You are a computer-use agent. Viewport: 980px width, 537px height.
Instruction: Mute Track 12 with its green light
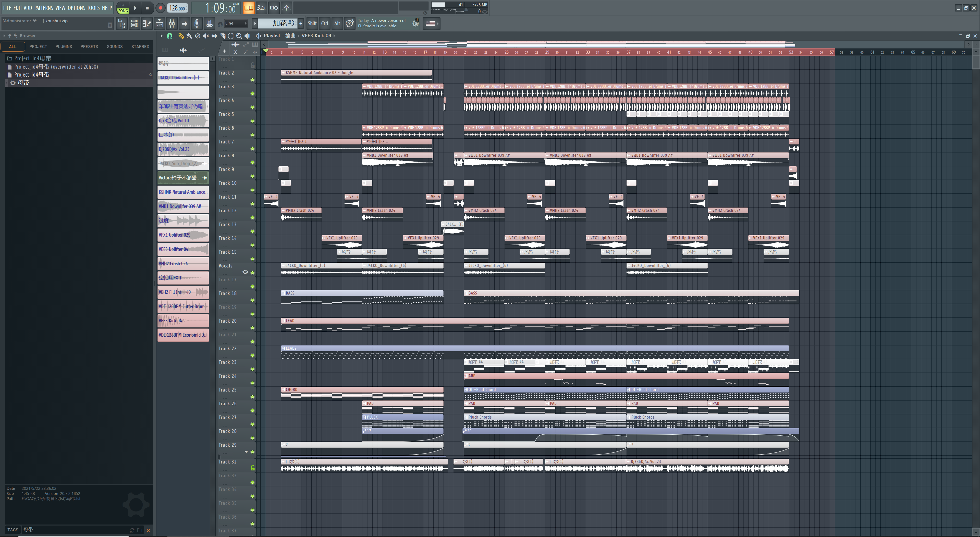pos(252,218)
